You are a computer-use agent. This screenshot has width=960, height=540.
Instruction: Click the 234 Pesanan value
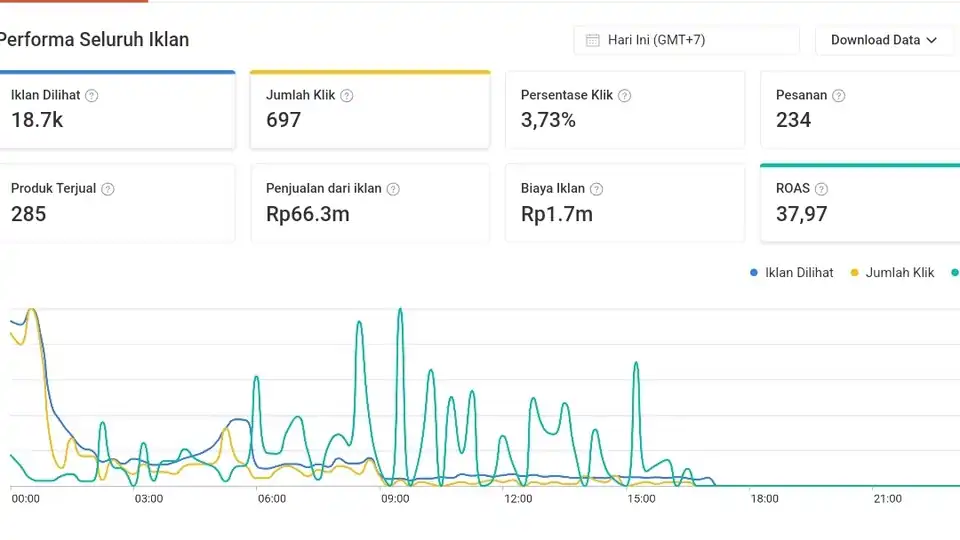coord(793,120)
